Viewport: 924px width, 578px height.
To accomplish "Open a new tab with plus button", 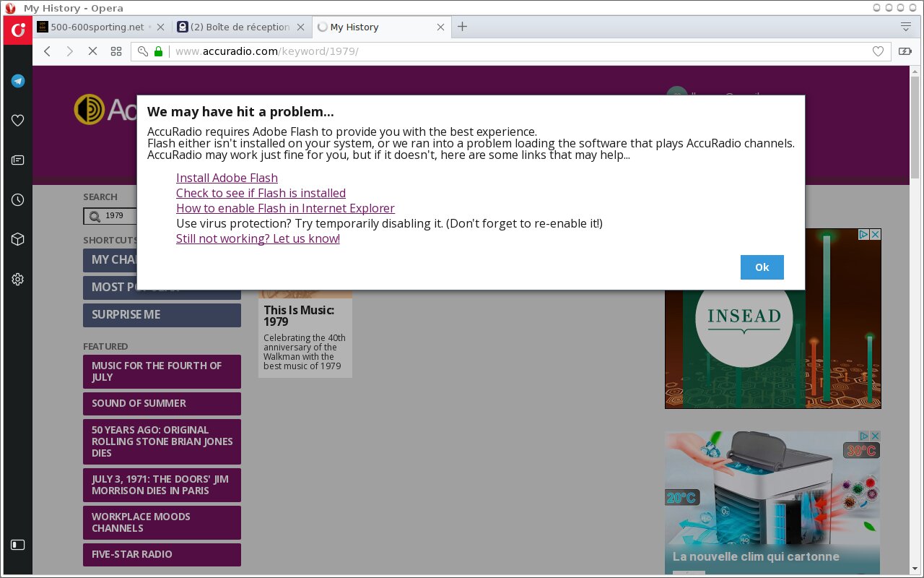I will 463,27.
